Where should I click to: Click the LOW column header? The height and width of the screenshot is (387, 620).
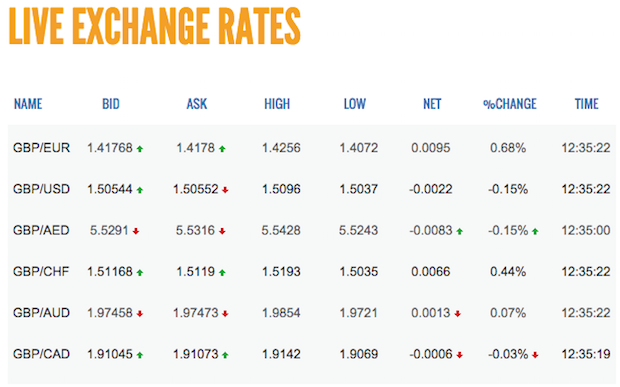tap(355, 104)
